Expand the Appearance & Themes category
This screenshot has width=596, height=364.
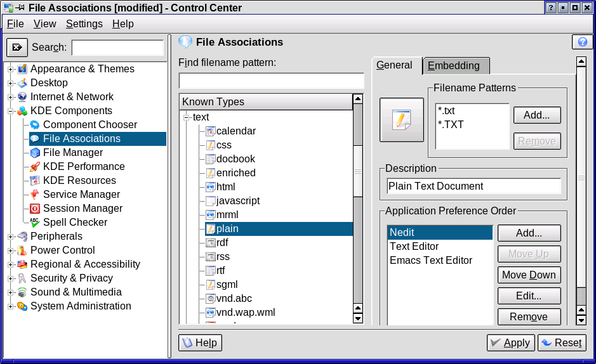pos(11,69)
